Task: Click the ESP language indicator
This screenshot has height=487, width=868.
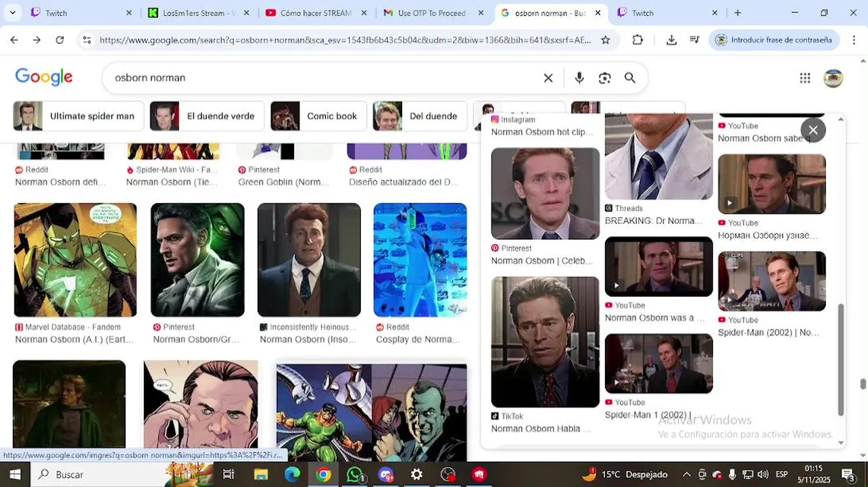Action: [x=781, y=474]
